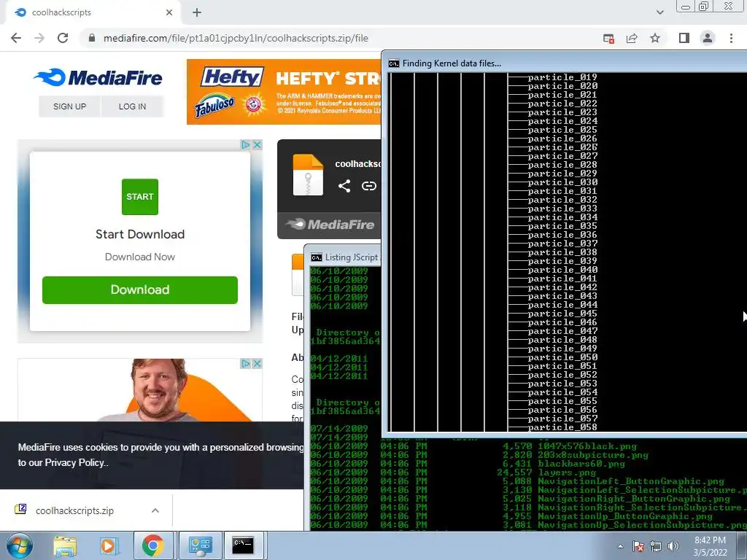This screenshot has width=747, height=560.
Task: Click LOG IN button
Action: click(x=133, y=106)
